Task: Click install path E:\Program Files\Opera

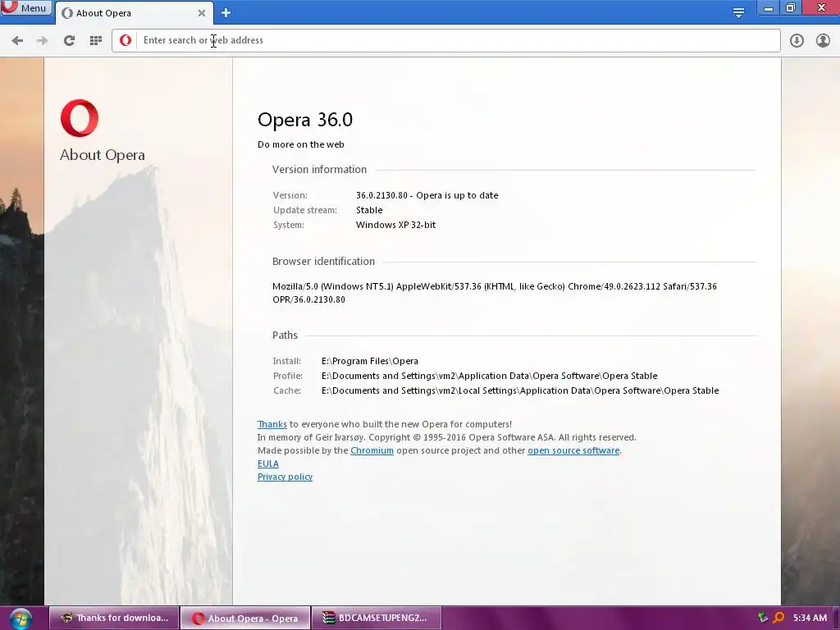Action: [370, 361]
